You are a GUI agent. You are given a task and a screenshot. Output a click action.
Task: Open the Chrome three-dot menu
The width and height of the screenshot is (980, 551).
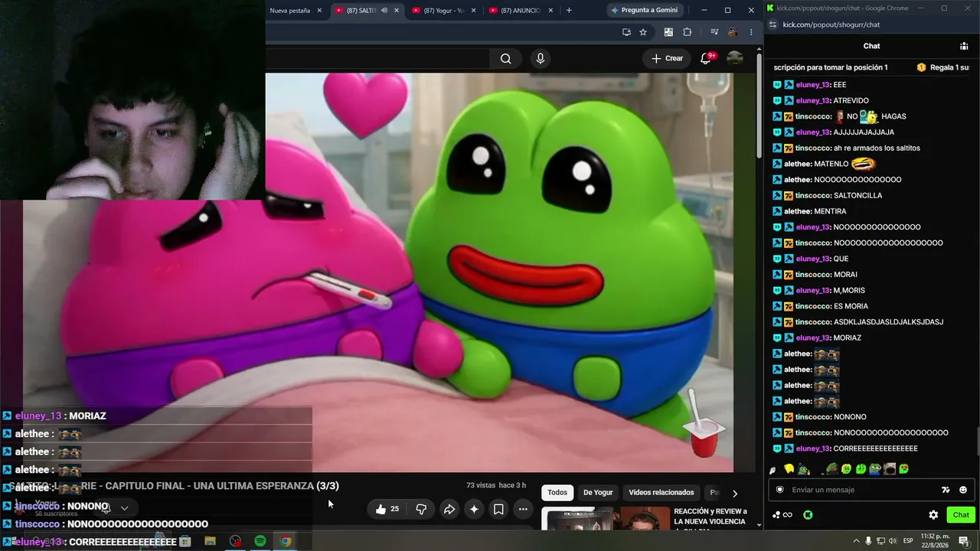pyautogui.click(x=751, y=32)
